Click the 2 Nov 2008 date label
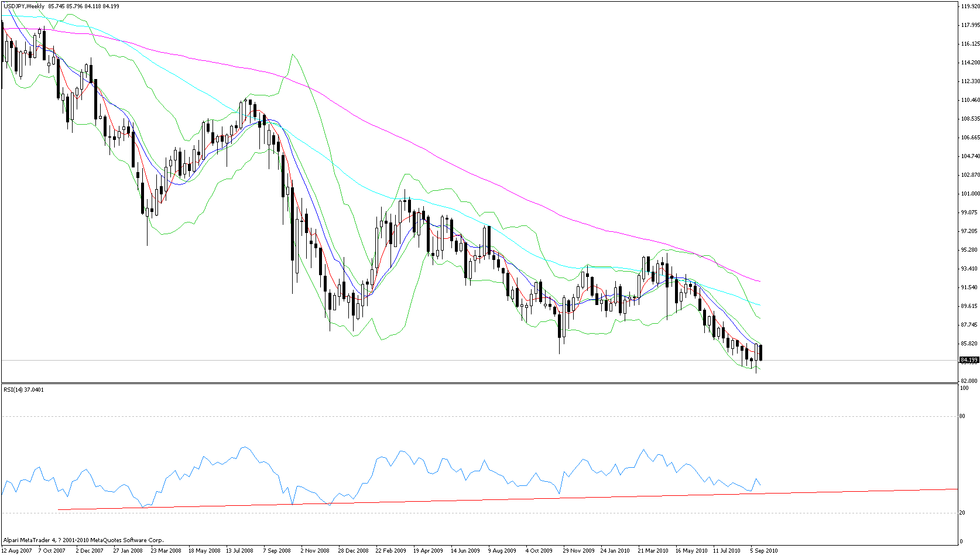The width and height of the screenshot is (980, 555). 315,550
